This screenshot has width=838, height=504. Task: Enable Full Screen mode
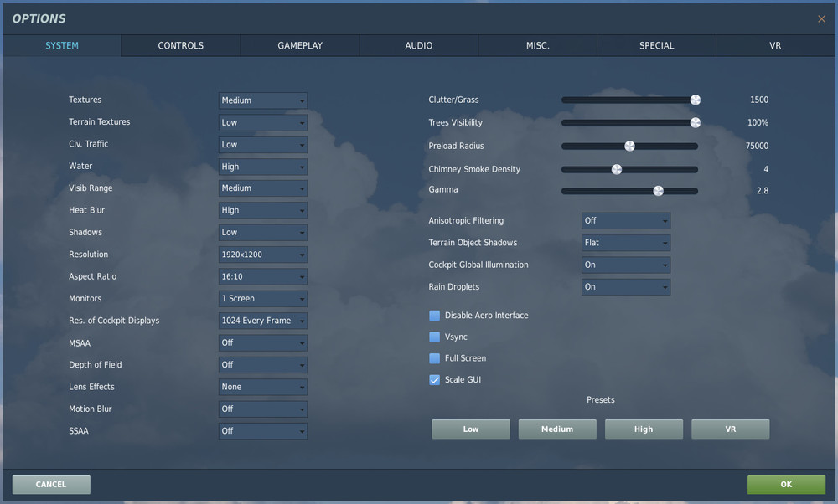point(434,357)
